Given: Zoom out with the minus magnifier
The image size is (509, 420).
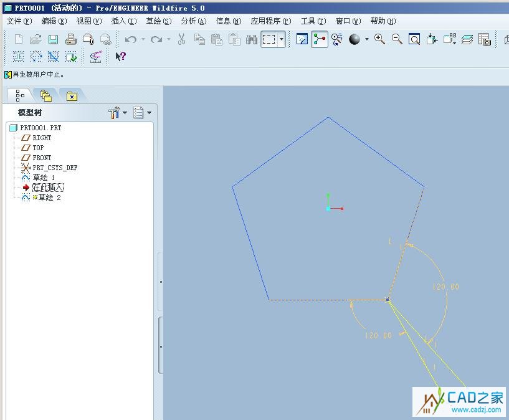Looking at the screenshot, I should point(397,39).
